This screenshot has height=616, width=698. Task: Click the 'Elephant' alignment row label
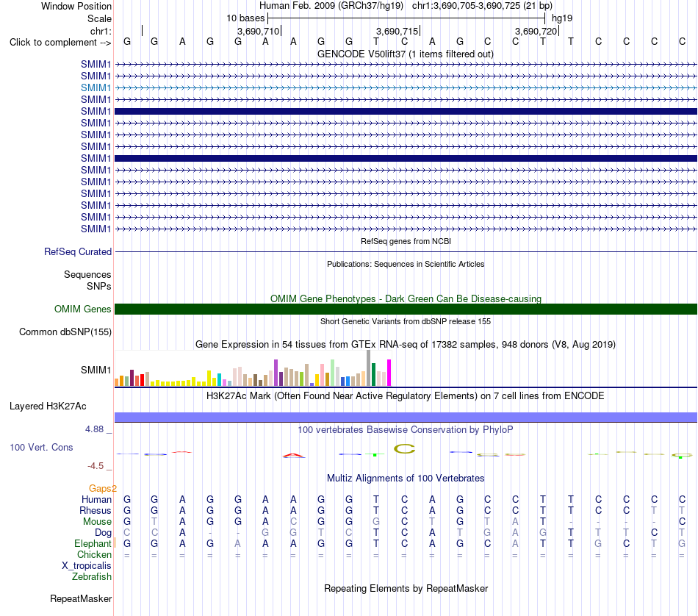click(93, 544)
